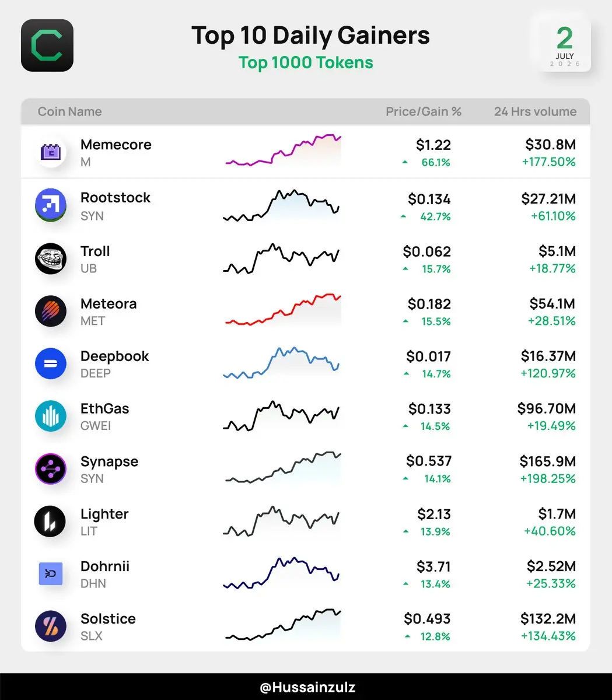Click the Deepbook blue circle icon
This screenshot has width=612, height=700.
point(51,363)
